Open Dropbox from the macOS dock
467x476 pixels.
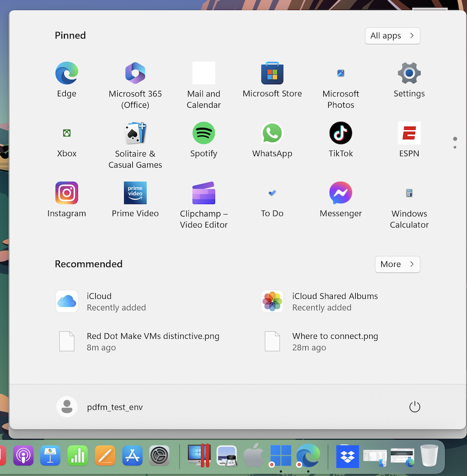347,456
